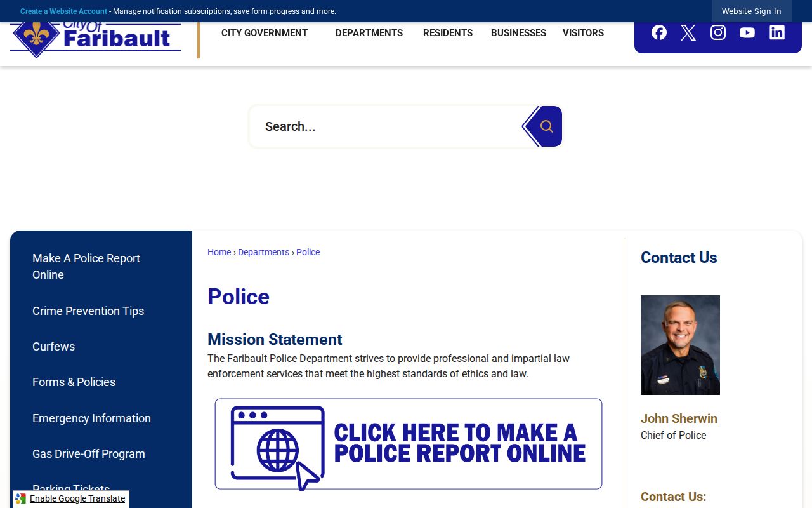This screenshot has height=508, width=812.
Task: Open the John Sherwin name link
Action: point(679,418)
